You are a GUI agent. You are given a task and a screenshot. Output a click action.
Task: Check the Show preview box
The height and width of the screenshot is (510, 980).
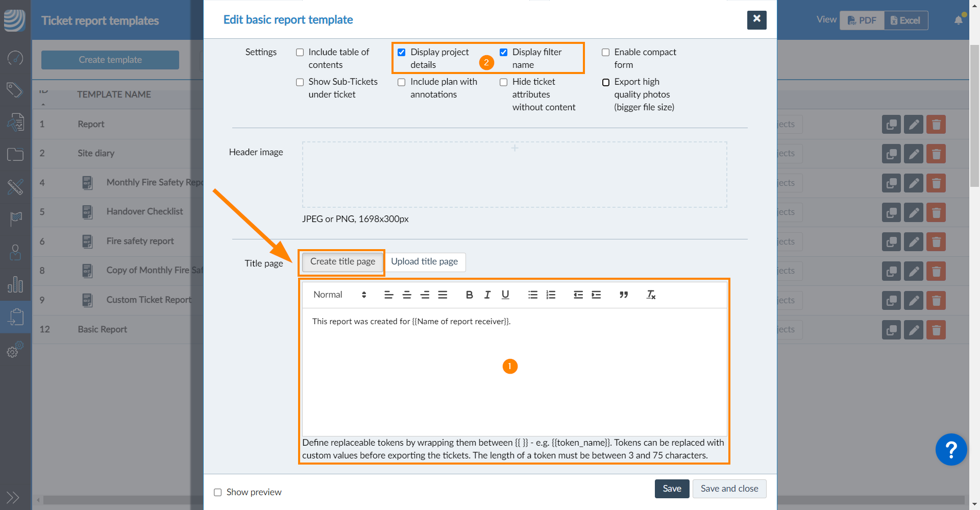(218, 492)
